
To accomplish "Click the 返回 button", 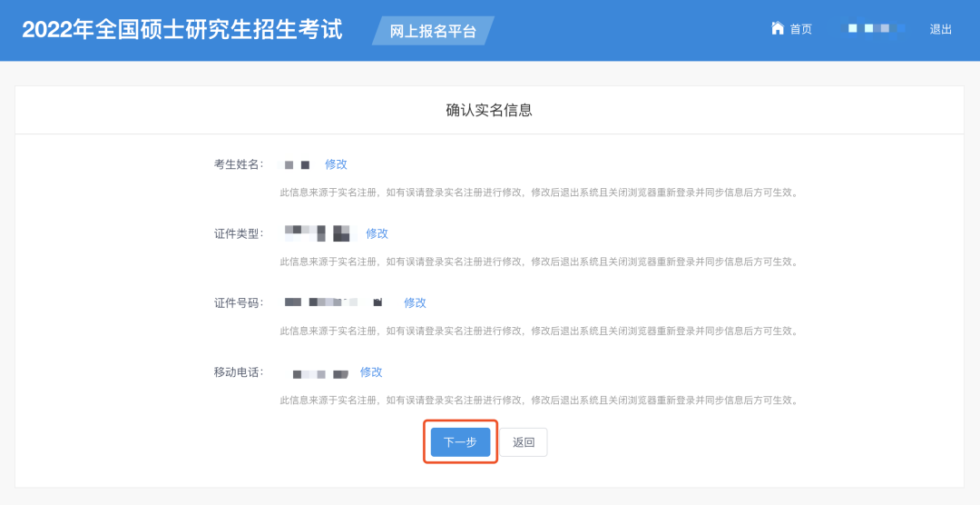I will [524, 442].
